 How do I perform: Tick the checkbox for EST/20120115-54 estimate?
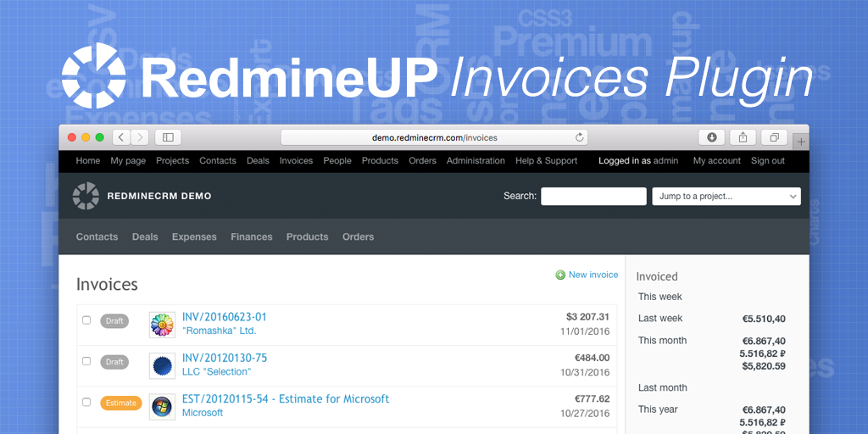(86, 402)
